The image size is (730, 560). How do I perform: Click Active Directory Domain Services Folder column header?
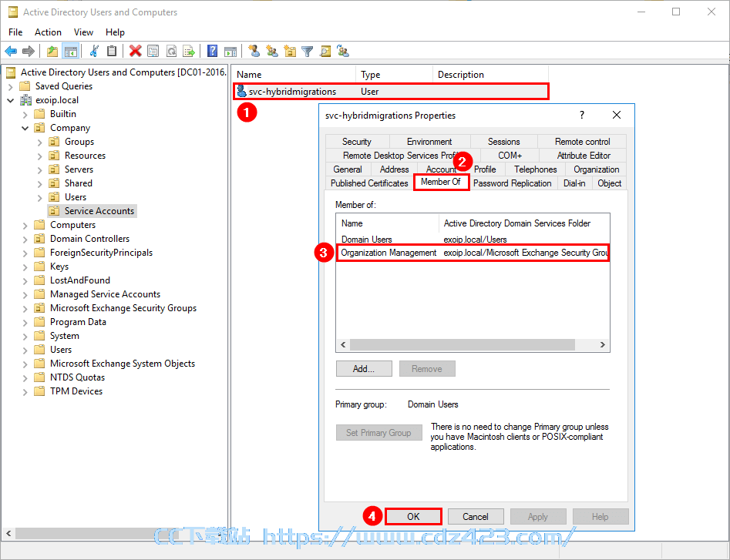[x=524, y=223]
